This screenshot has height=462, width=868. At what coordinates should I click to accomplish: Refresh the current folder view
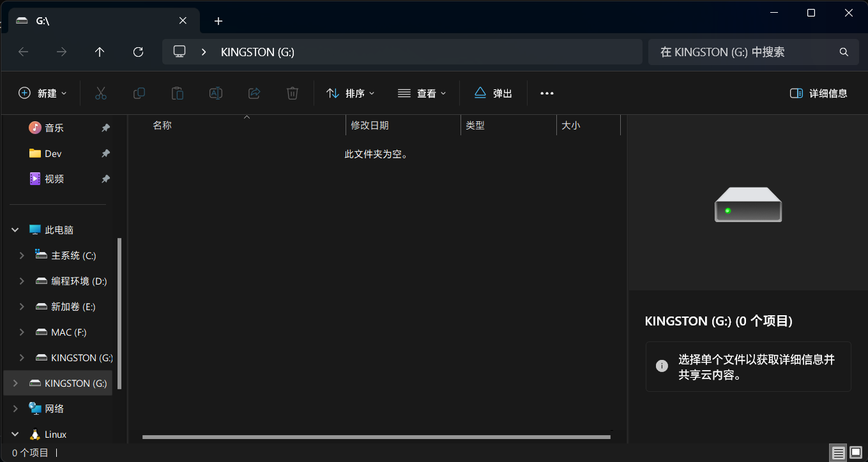click(x=138, y=52)
